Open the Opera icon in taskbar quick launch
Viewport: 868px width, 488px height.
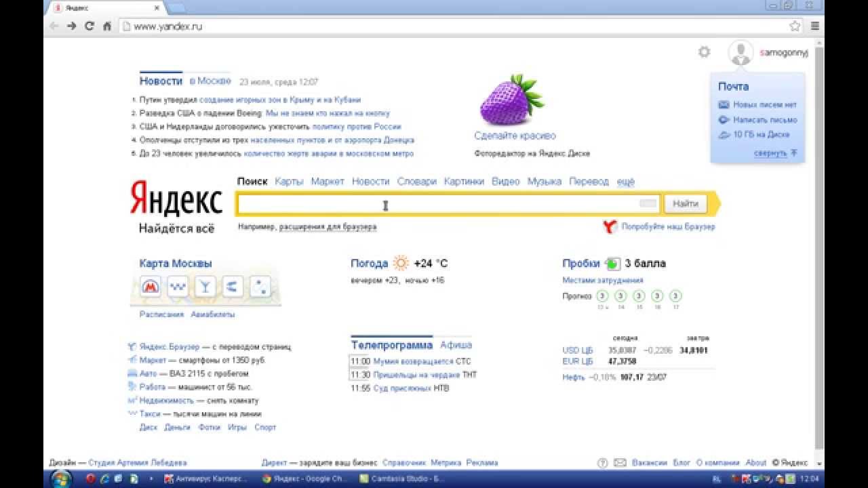coord(90,479)
